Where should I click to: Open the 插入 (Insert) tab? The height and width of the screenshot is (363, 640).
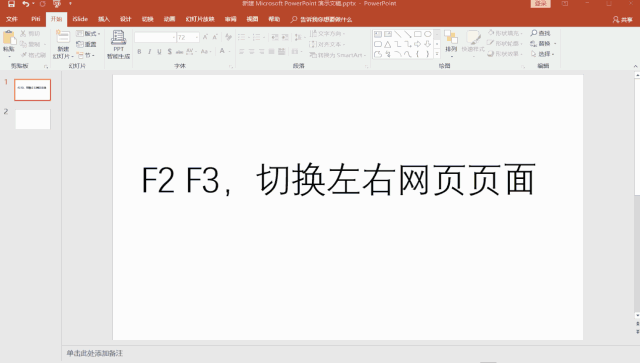click(104, 19)
